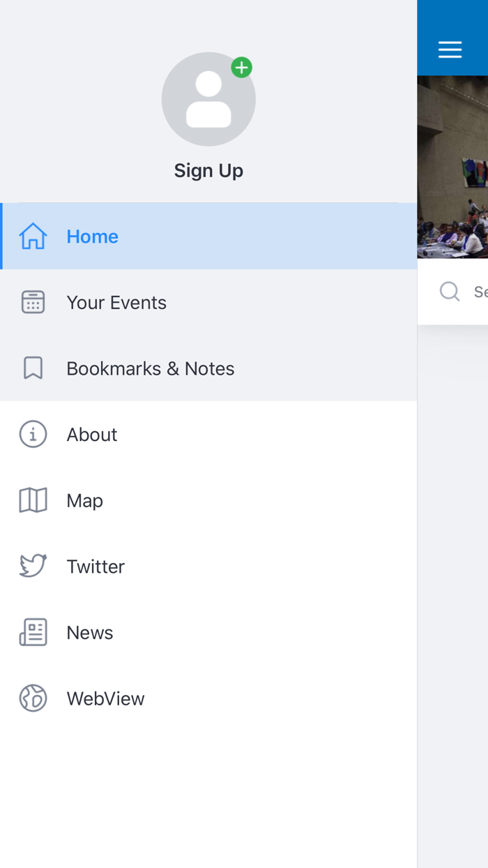Tap the green plus badge on avatar
The height and width of the screenshot is (868, 488).
[x=241, y=68]
